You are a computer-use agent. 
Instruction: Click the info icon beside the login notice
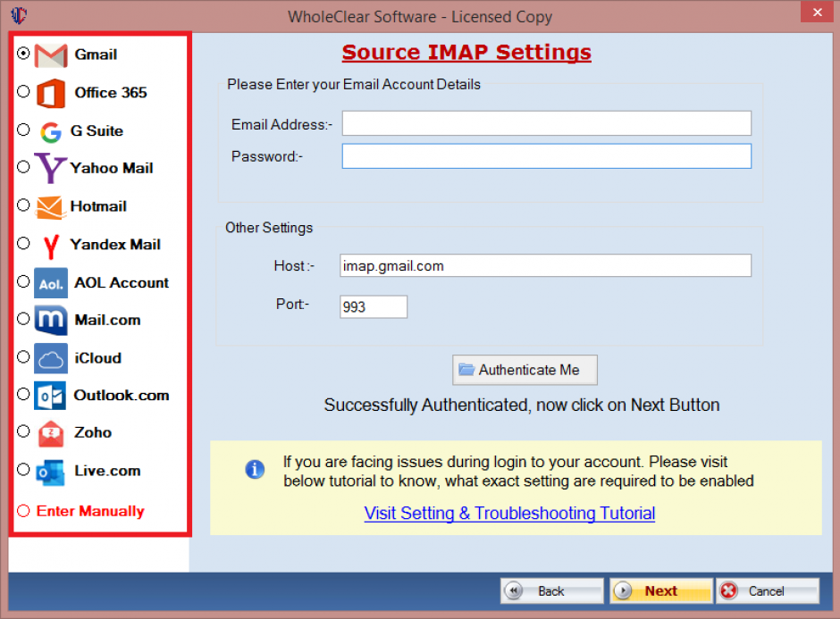[x=255, y=469]
